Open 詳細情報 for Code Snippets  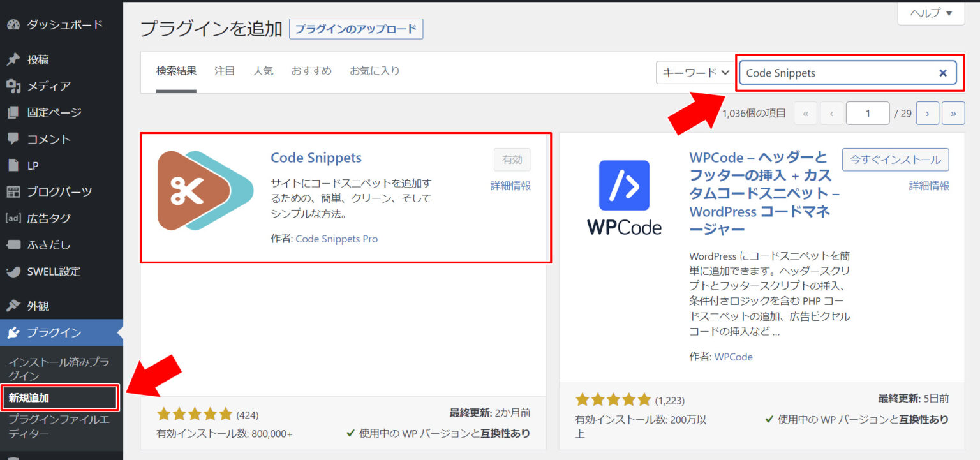[510, 186]
